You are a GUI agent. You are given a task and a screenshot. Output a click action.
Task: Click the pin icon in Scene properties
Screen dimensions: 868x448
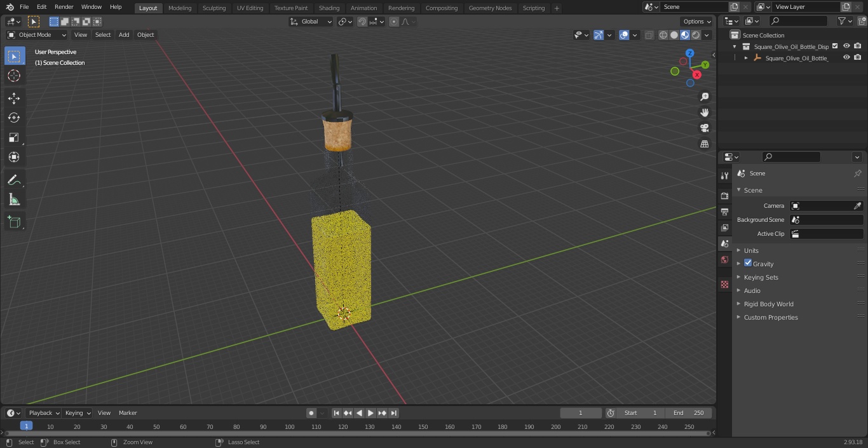pos(857,173)
